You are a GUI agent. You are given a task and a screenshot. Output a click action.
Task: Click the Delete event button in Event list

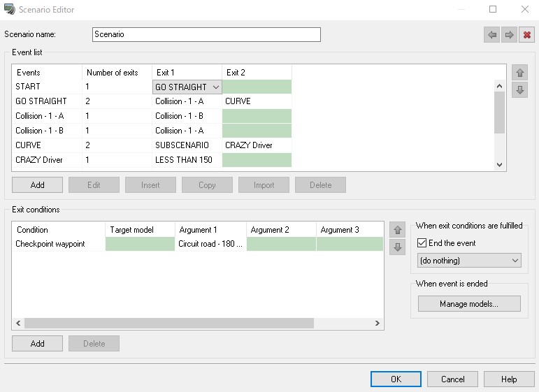click(320, 185)
